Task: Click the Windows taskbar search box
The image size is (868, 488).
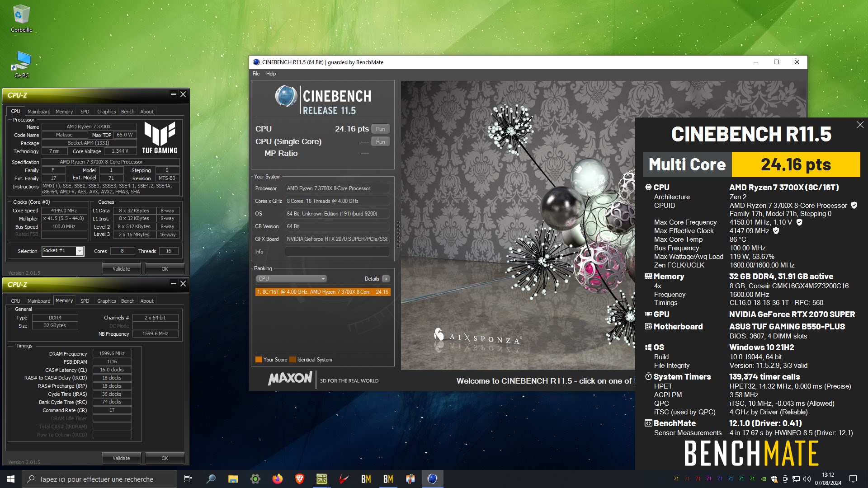Action: click(99, 479)
